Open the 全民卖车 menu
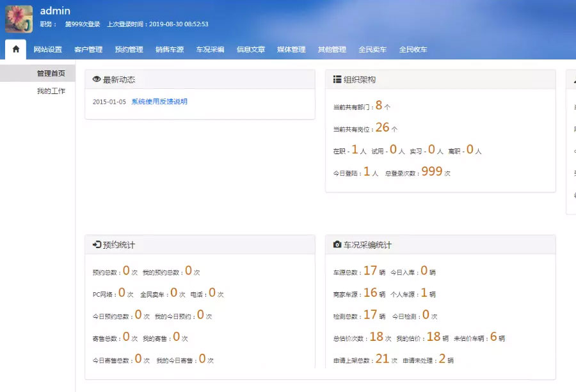 [372, 50]
